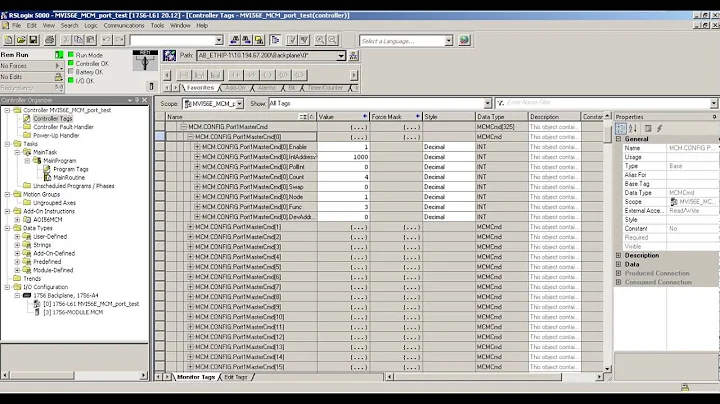
Task: Click the Verify routine checkmark icon
Action: click(292, 40)
